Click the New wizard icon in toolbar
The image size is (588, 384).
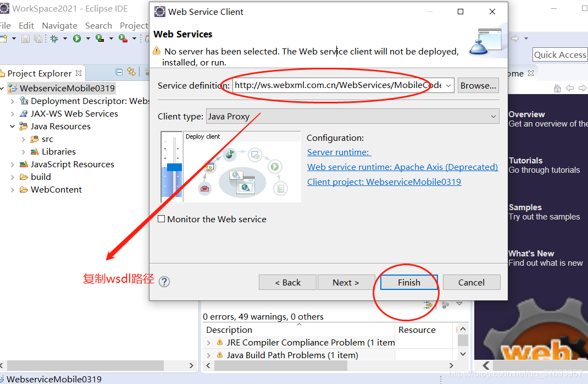click(4, 39)
